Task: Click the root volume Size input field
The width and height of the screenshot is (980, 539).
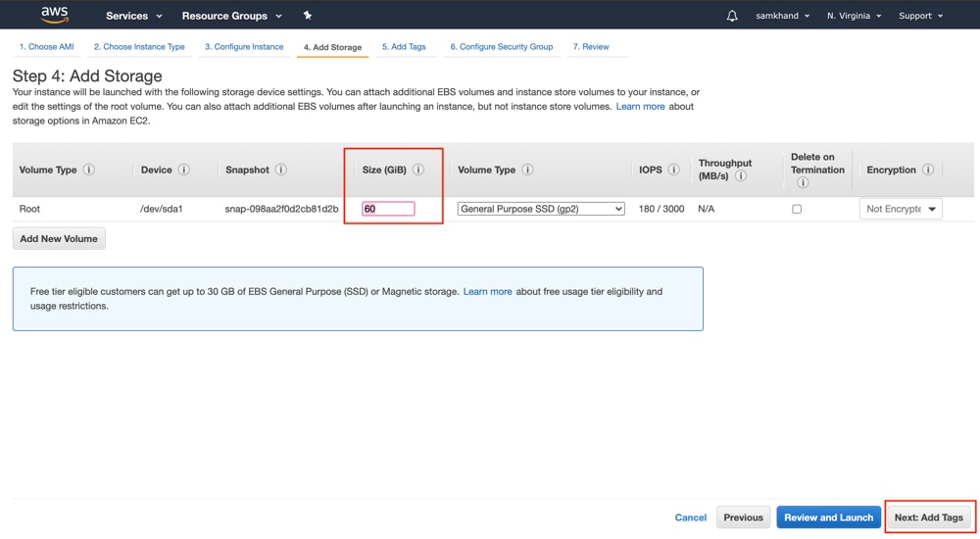Action: click(x=388, y=209)
